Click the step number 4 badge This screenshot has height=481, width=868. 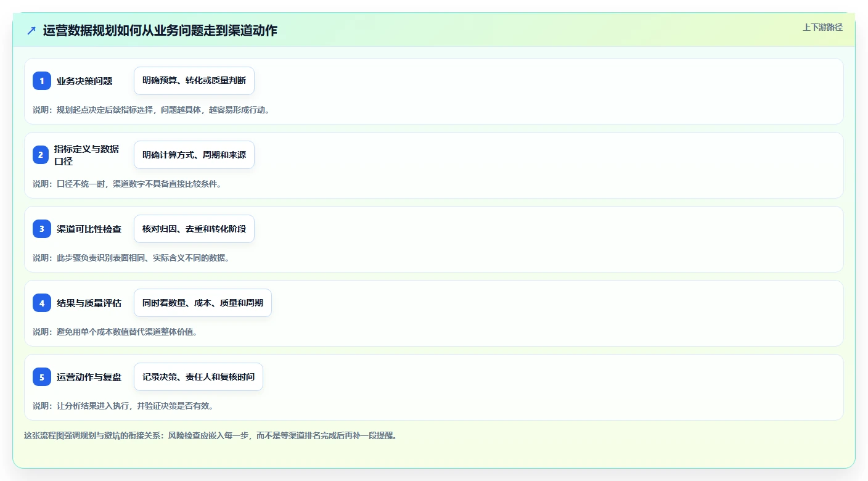[42, 303]
